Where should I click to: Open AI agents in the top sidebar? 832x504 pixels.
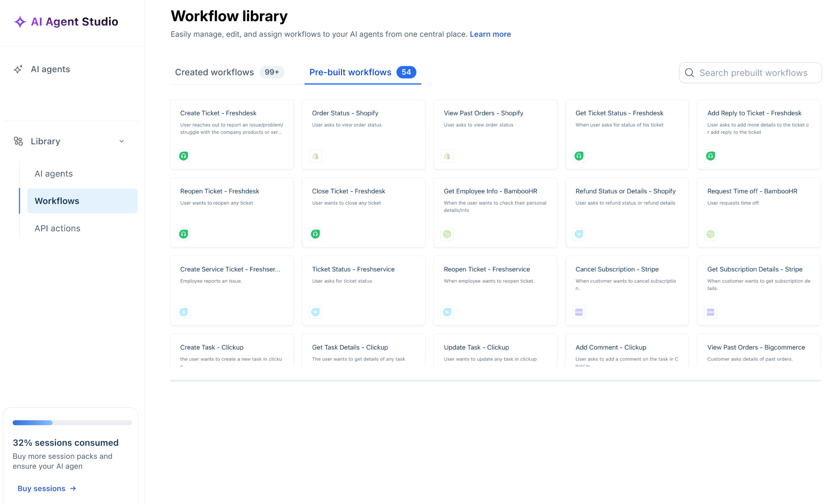point(50,69)
